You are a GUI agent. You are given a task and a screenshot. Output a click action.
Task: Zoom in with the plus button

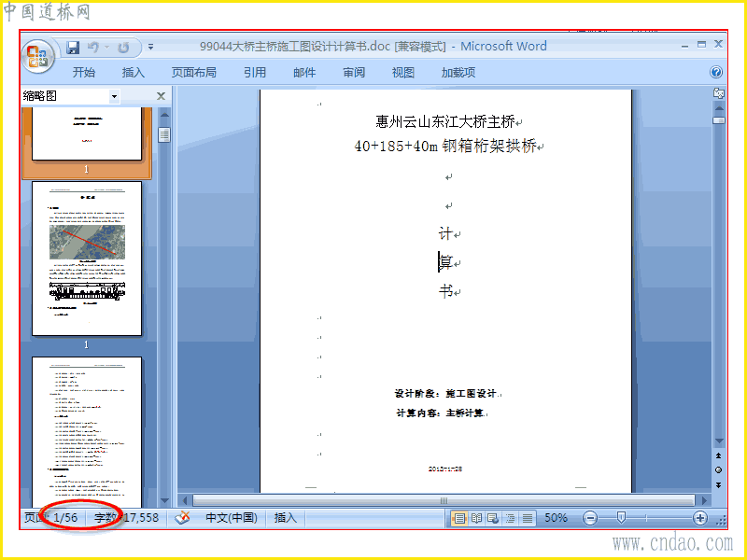point(699,518)
